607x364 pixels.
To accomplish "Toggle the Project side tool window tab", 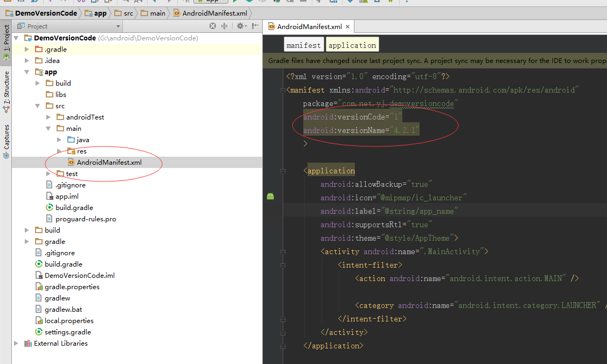I will pyautogui.click(x=6, y=42).
